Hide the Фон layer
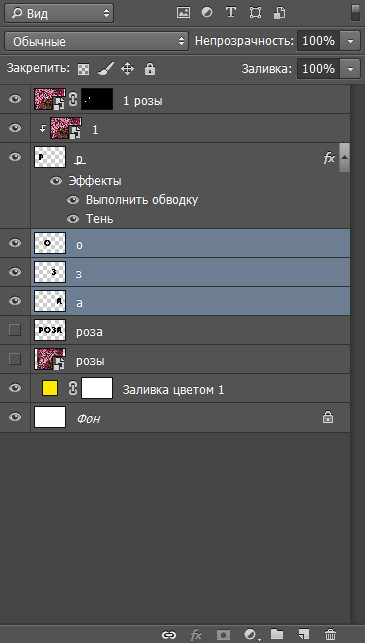The height and width of the screenshot is (643, 365). [15, 417]
